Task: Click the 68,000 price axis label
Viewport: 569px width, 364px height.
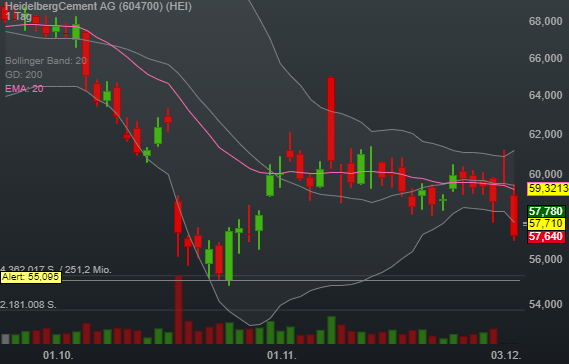Action: point(545,21)
